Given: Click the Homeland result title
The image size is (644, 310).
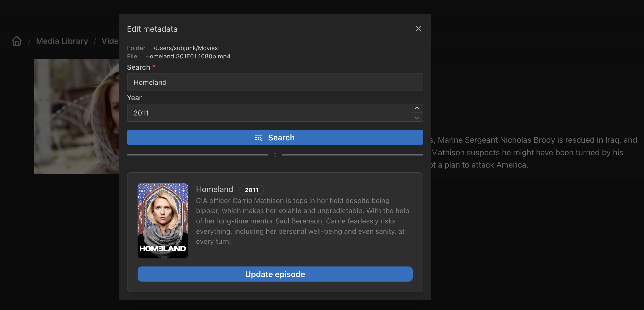Looking at the screenshot, I should pos(214,189).
